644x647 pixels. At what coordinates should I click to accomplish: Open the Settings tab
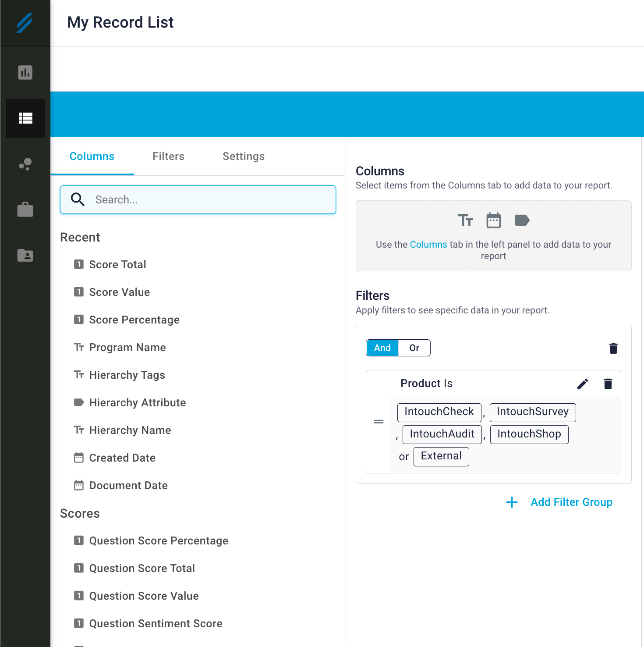[x=244, y=156]
